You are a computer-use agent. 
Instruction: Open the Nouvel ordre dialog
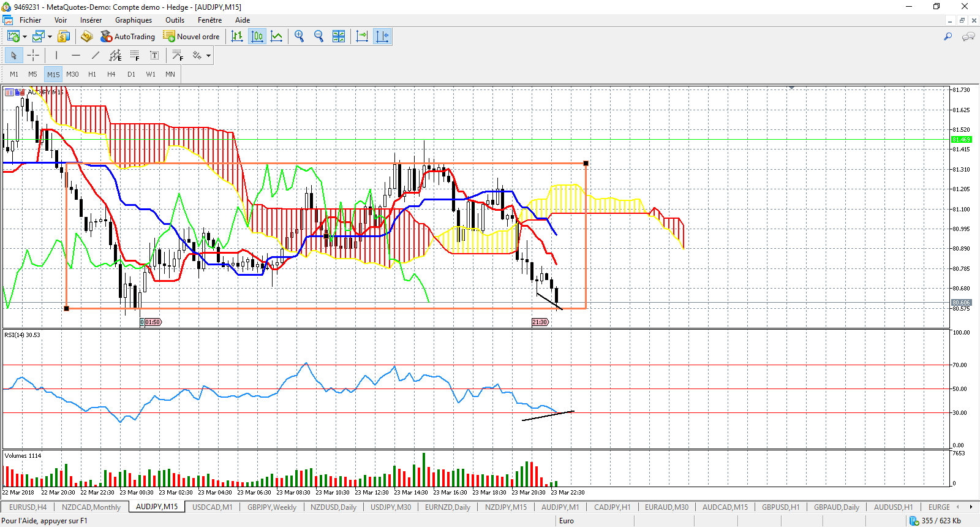click(191, 37)
